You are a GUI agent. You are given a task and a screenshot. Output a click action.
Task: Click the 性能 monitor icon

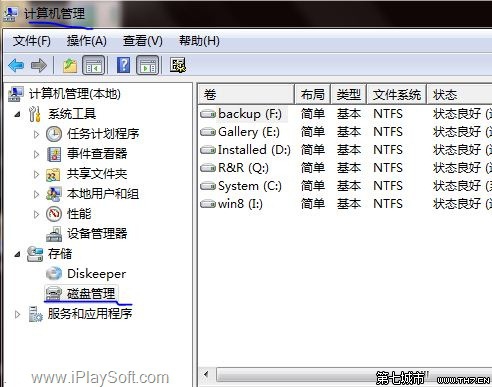click(54, 214)
